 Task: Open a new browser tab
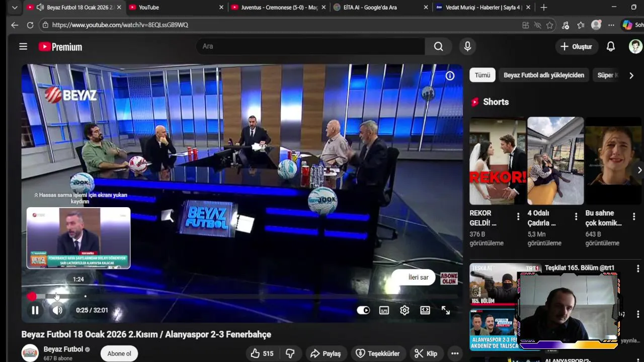pos(543,8)
